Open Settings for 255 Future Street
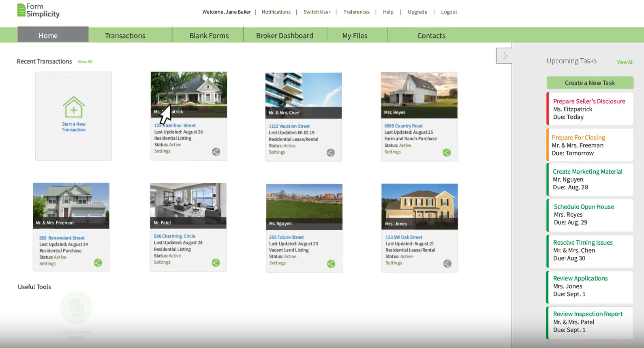This screenshot has width=644, height=348. click(x=277, y=263)
